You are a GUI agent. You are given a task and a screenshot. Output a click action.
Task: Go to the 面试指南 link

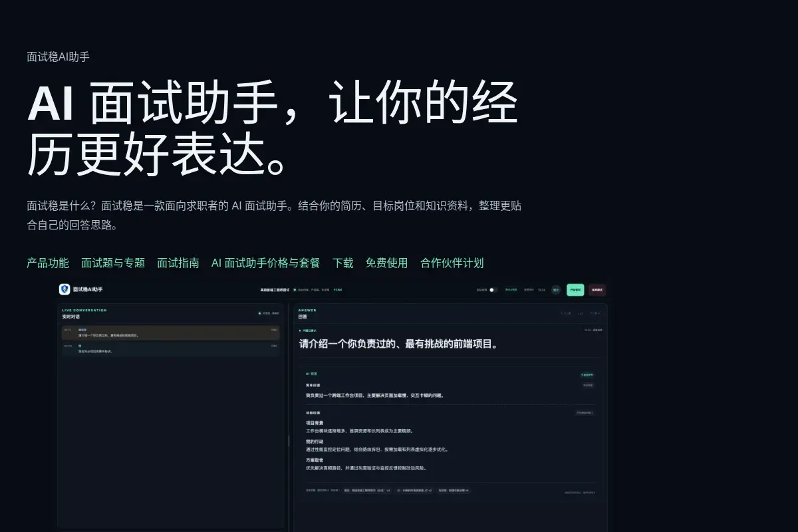178,263
